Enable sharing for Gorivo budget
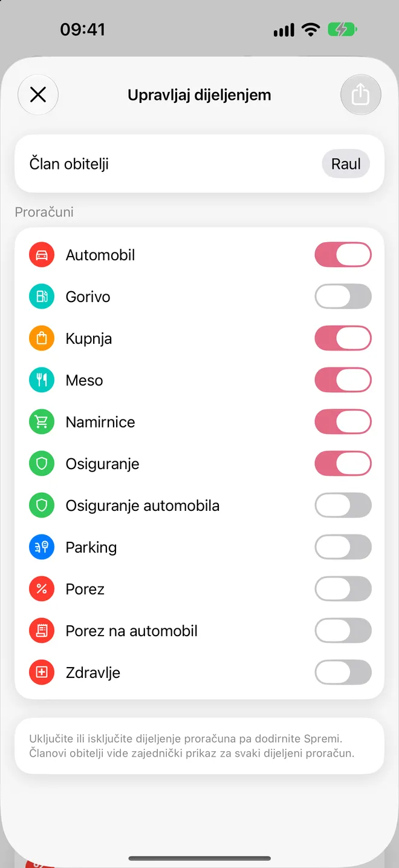The width and height of the screenshot is (399, 868). click(343, 297)
